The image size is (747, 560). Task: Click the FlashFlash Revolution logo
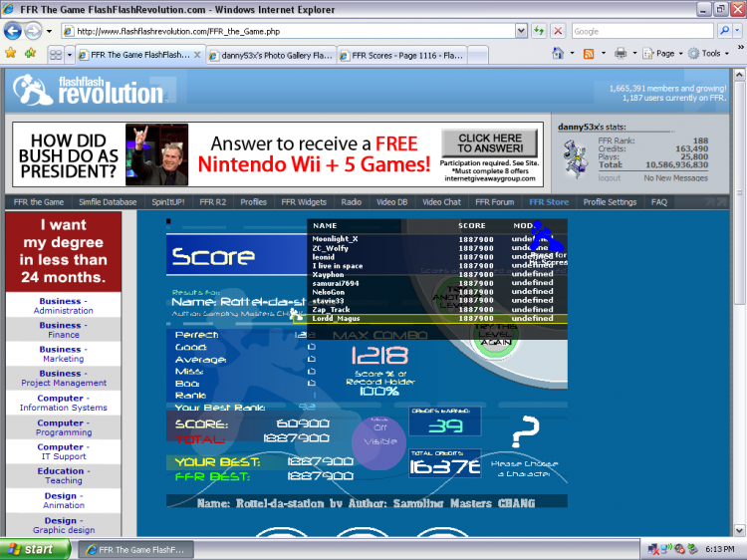[88, 90]
